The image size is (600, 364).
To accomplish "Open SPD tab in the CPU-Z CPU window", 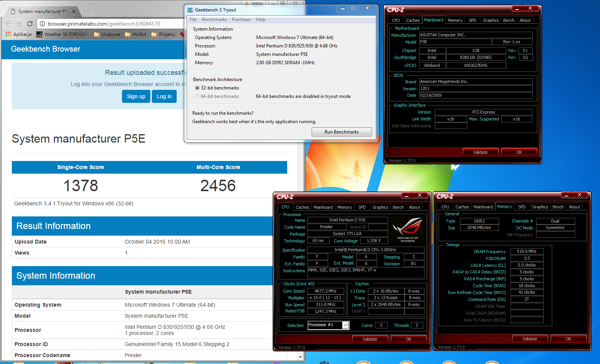I will point(362,207).
